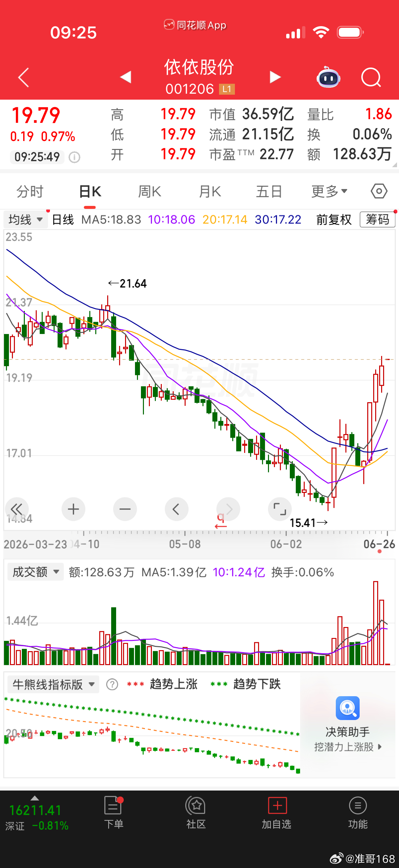Image resolution: width=399 pixels, height=868 pixels.
Task: Tap the back arrow in header
Action: [x=23, y=77]
